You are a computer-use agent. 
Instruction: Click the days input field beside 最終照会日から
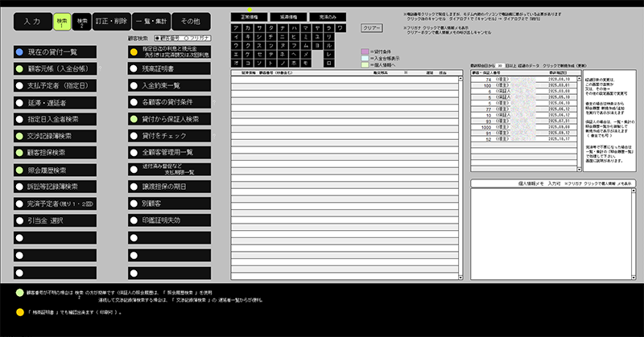coord(500,65)
